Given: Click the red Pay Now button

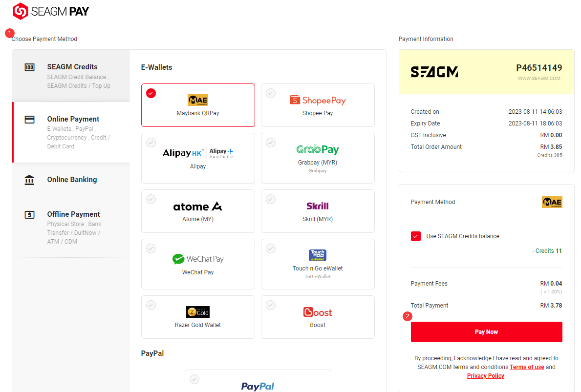Looking at the screenshot, I should [487, 331].
